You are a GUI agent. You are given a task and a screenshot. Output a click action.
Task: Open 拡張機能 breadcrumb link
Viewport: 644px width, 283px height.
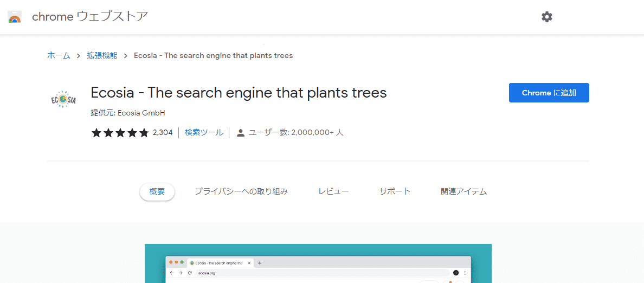pyautogui.click(x=102, y=55)
